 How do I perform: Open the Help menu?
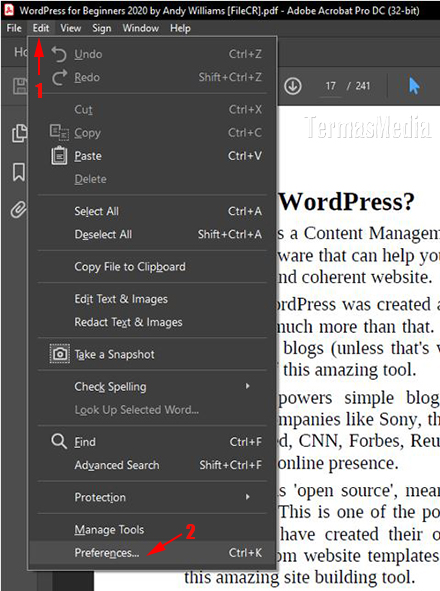click(180, 28)
